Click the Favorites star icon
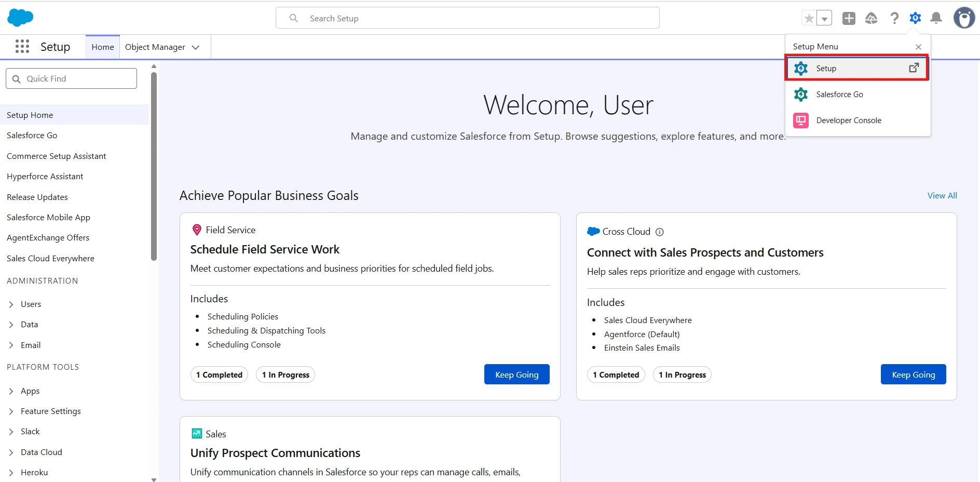This screenshot has height=482, width=980. (809, 18)
